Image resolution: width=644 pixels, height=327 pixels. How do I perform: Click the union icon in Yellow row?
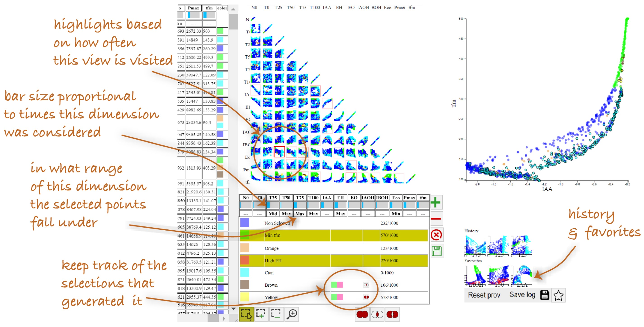(x=366, y=297)
